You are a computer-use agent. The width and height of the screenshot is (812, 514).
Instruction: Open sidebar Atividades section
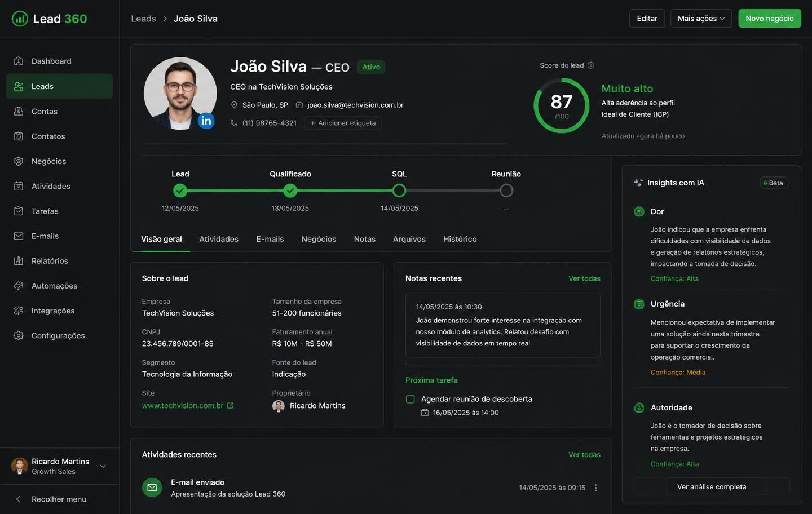(59, 186)
